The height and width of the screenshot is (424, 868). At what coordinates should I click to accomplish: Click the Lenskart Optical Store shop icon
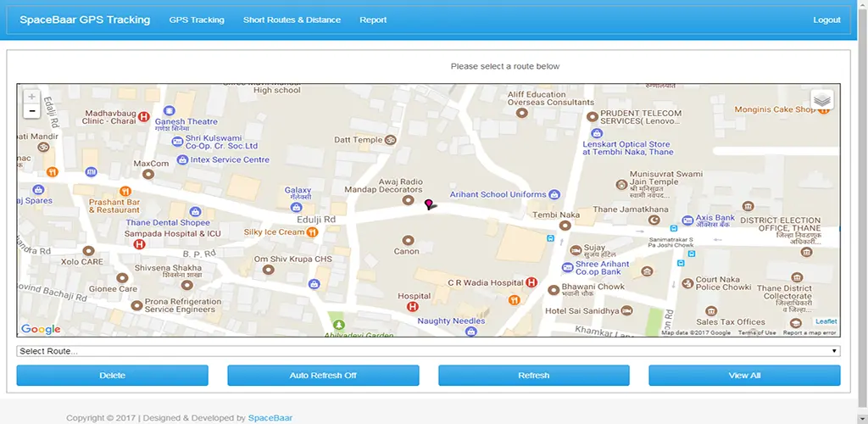596,133
